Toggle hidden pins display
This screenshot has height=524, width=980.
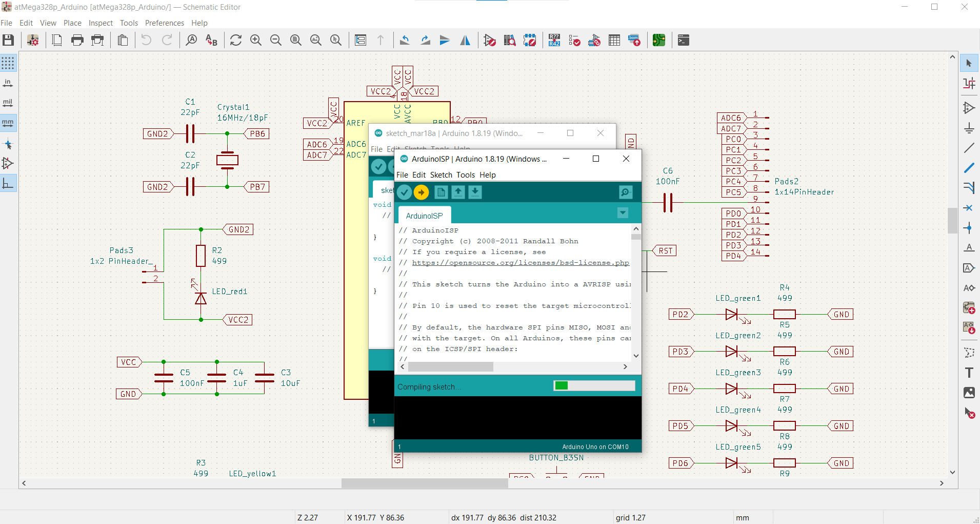8,164
